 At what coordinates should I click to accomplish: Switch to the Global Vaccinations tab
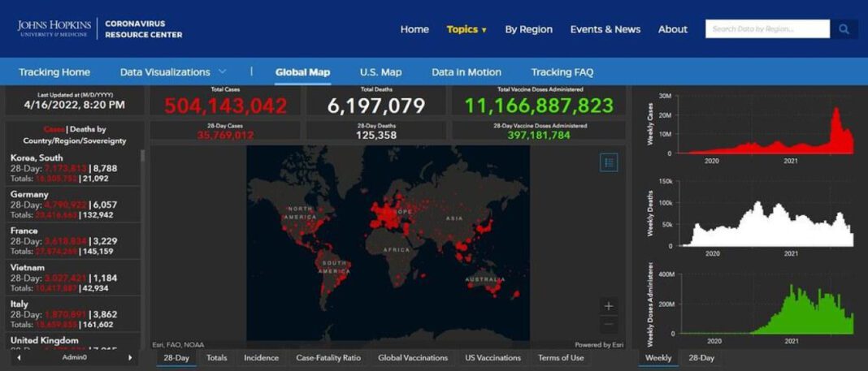click(x=413, y=358)
